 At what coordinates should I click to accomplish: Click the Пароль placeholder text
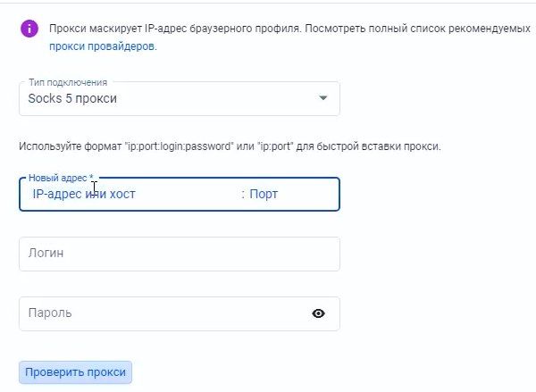[50, 313]
